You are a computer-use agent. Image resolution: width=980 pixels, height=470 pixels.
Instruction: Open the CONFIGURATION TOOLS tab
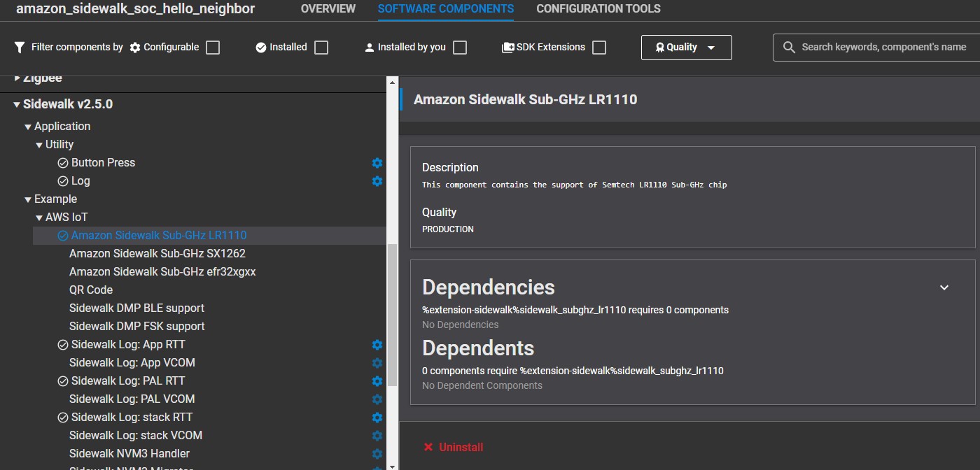tap(598, 8)
